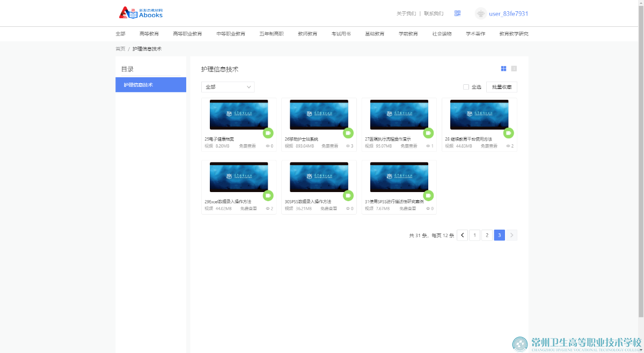Click the 批量收藏 button

pyautogui.click(x=501, y=87)
